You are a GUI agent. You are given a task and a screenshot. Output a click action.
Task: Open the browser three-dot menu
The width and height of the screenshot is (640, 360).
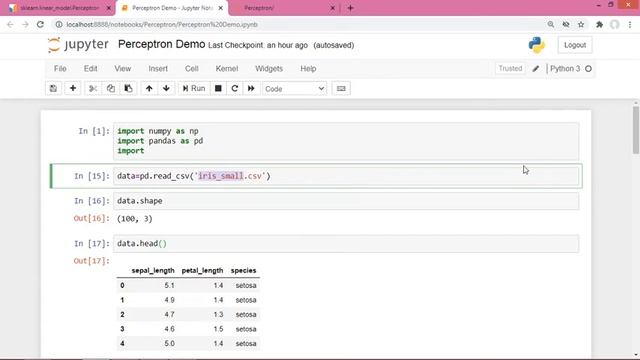(x=630, y=24)
